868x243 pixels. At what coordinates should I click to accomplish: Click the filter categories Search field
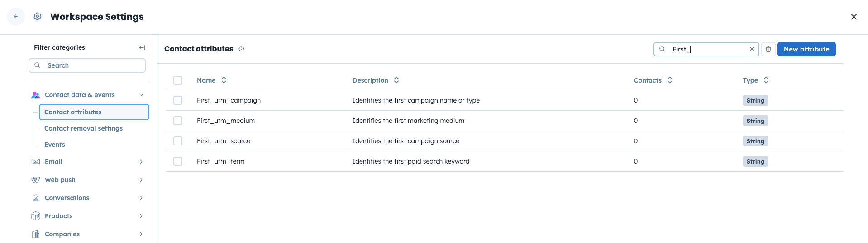point(87,65)
